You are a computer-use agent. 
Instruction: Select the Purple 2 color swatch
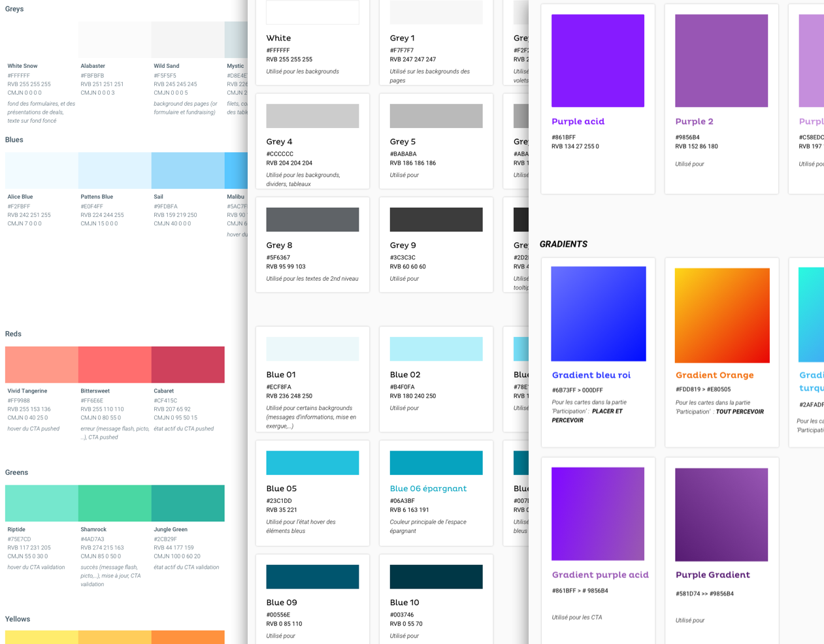tap(721, 61)
